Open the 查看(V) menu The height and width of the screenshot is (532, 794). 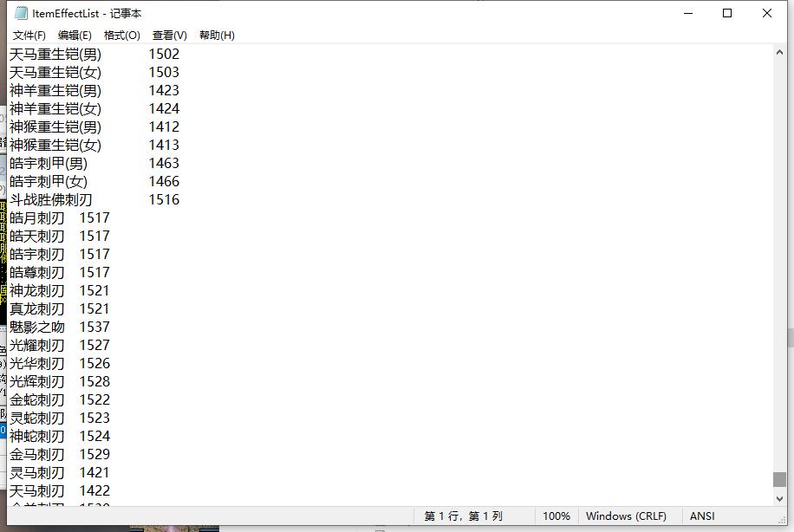(169, 36)
